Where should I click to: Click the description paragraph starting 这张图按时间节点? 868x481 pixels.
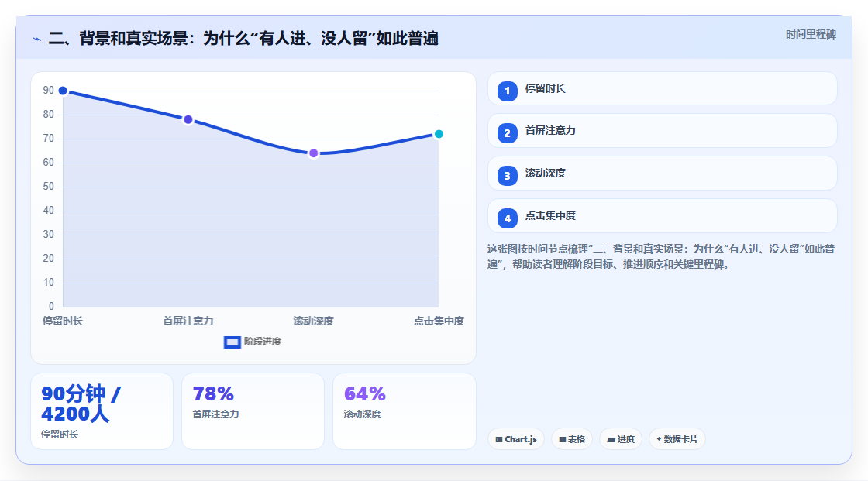click(x=661, y=257)
